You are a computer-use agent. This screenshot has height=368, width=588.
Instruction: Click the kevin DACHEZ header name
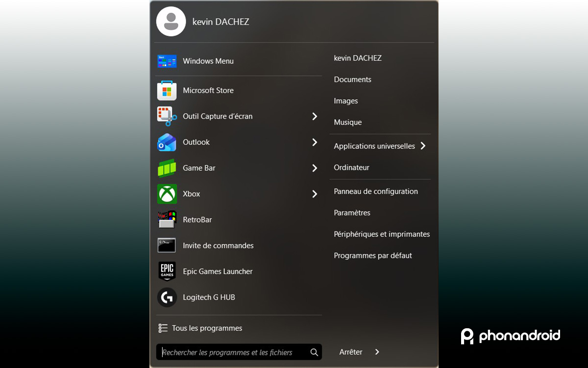click(x=220, y=22)
